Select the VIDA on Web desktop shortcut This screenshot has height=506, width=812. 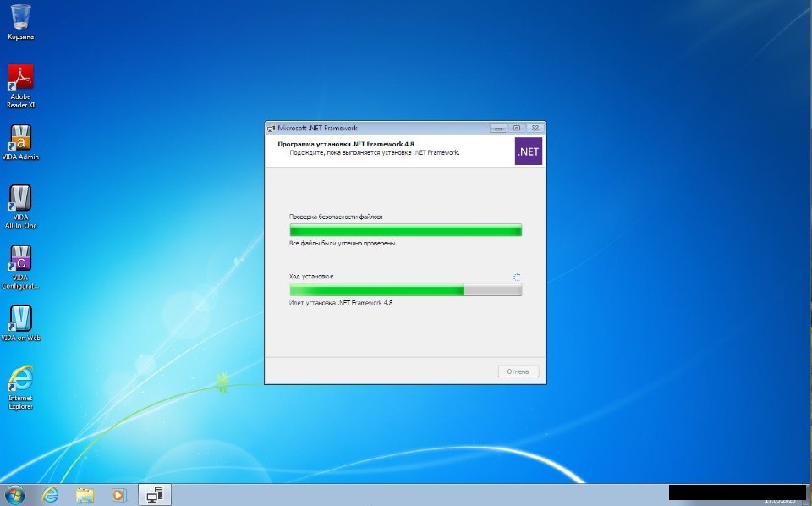[x=20, y=324]
